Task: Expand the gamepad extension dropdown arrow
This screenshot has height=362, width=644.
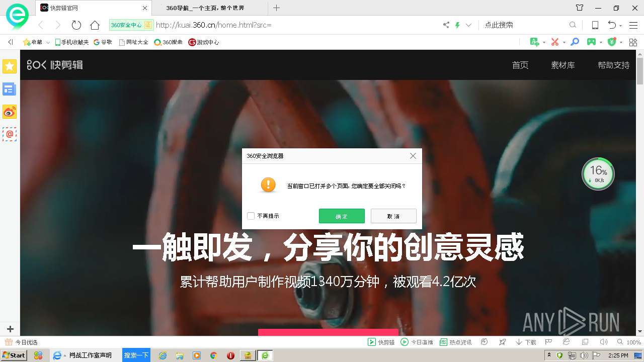Action: click(601, 43)
